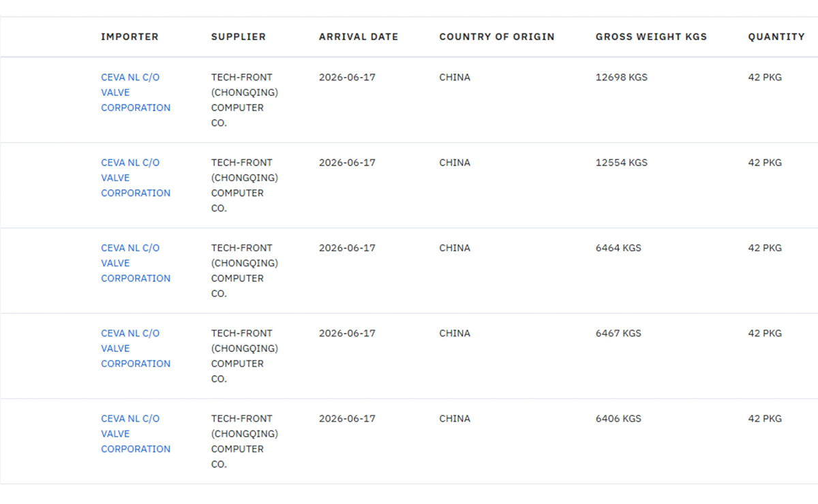Click the supplier TECH-FRONT in the 6406 KGS row

click(245, 441)
